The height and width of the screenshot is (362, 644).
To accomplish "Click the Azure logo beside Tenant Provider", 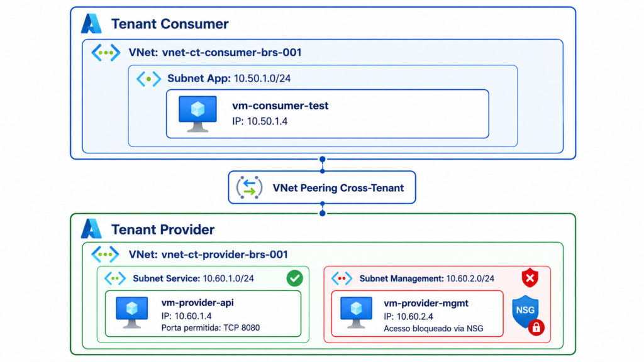I will click(91, 229).
